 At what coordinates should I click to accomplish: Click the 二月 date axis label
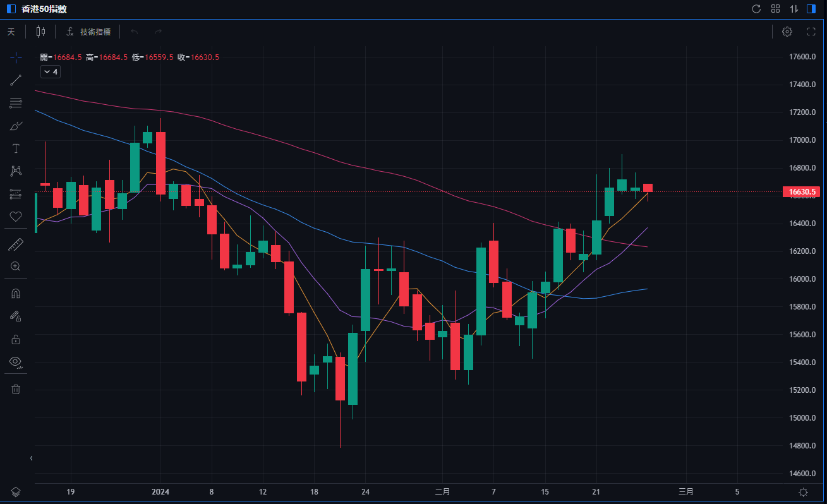click(442, 492)
